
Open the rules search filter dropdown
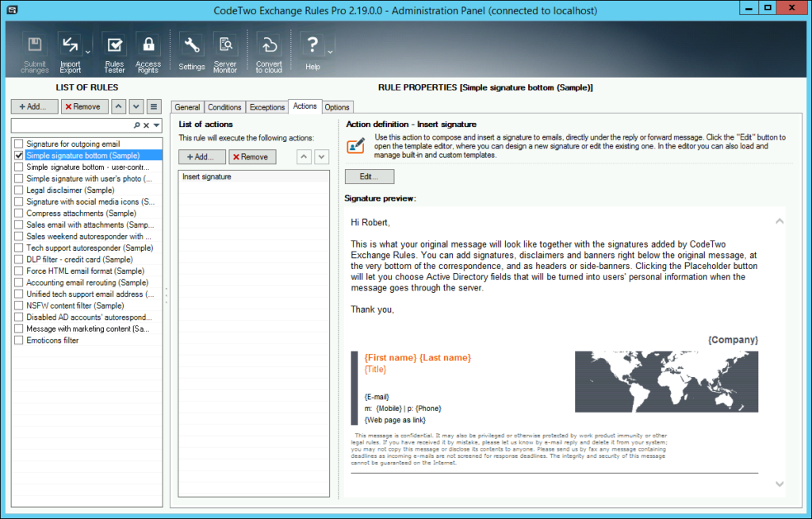pyautogui.click(x=156, y=125)
